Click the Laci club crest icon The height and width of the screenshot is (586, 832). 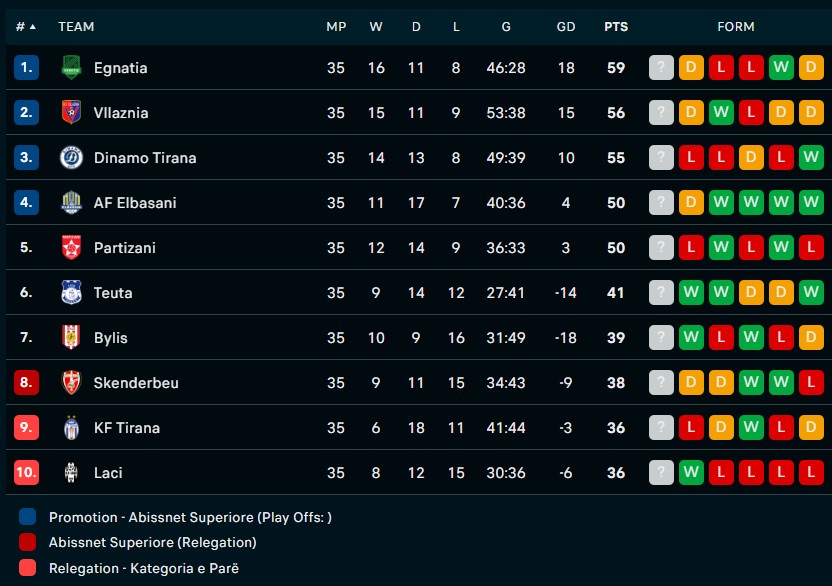click(x=70, y=473)
